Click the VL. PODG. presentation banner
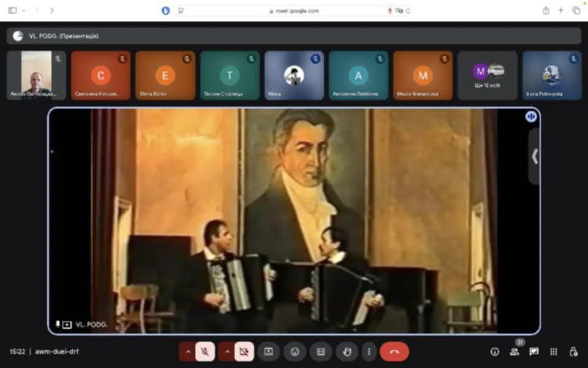The image size is (588, 368). pos(294,36)
